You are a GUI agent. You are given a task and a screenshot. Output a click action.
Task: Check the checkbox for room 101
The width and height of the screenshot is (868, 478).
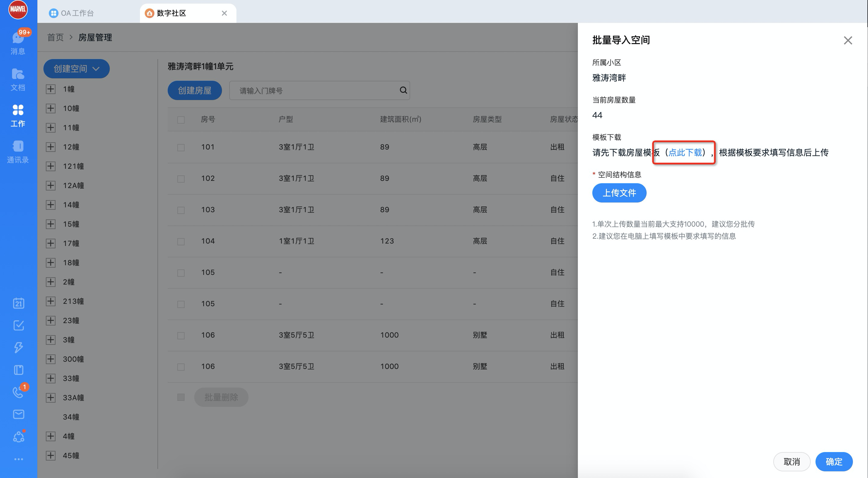coord(181,147)
